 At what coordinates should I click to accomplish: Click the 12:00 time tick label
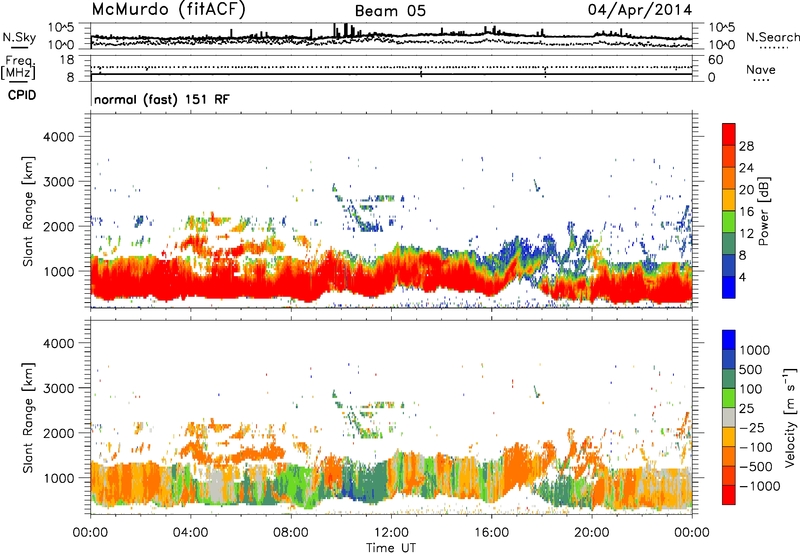(391, 533)
